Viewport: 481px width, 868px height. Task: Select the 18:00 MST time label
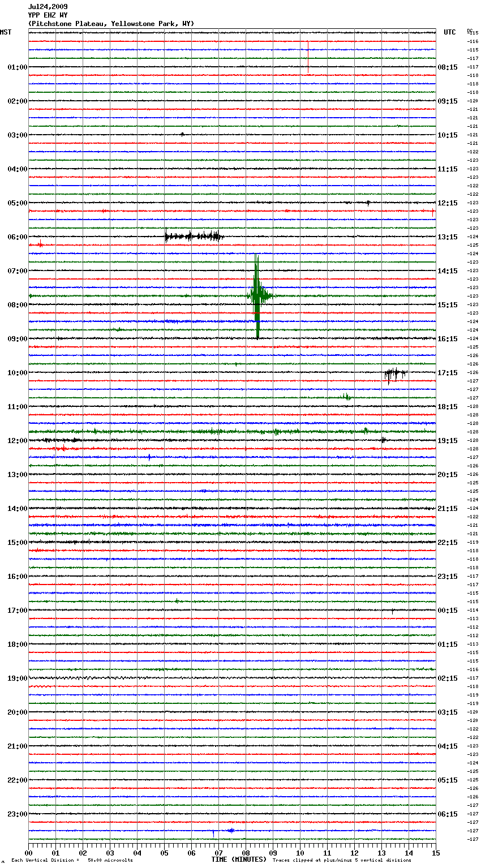click(18, 644)
